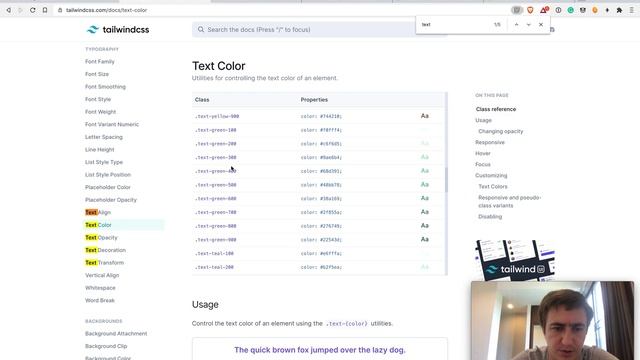Open the Brave Rewards triangle icon
This screenshot has height=360, width=640.
[544, 10]
